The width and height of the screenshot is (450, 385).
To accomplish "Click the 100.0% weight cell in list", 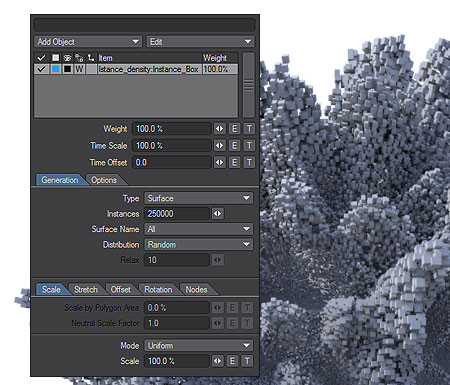I will (x=220, y=69).
